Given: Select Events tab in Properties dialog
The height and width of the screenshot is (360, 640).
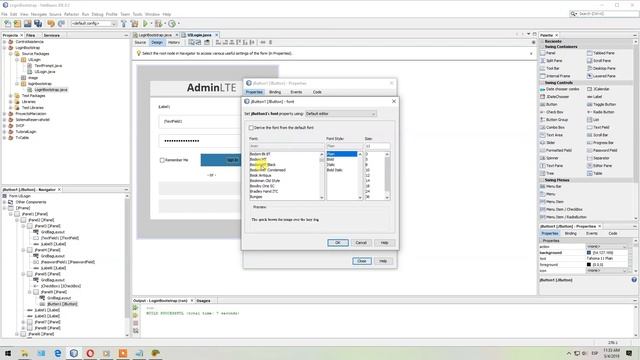Looking at the screenshot, I should [x=296, y=92].
